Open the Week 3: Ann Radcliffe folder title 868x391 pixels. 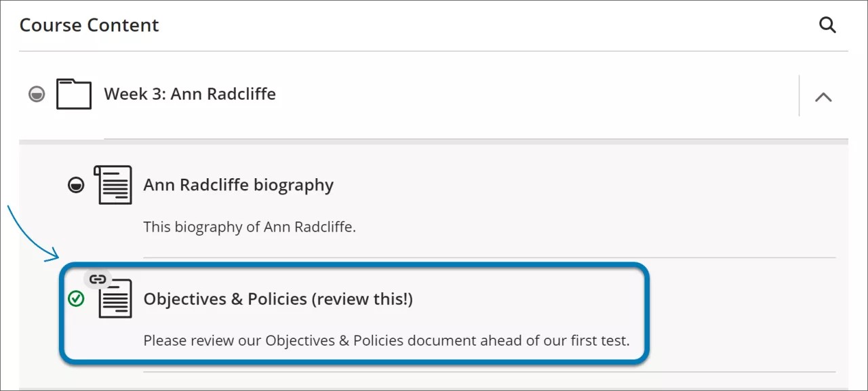pyautogui.click(x=190, y=94)
